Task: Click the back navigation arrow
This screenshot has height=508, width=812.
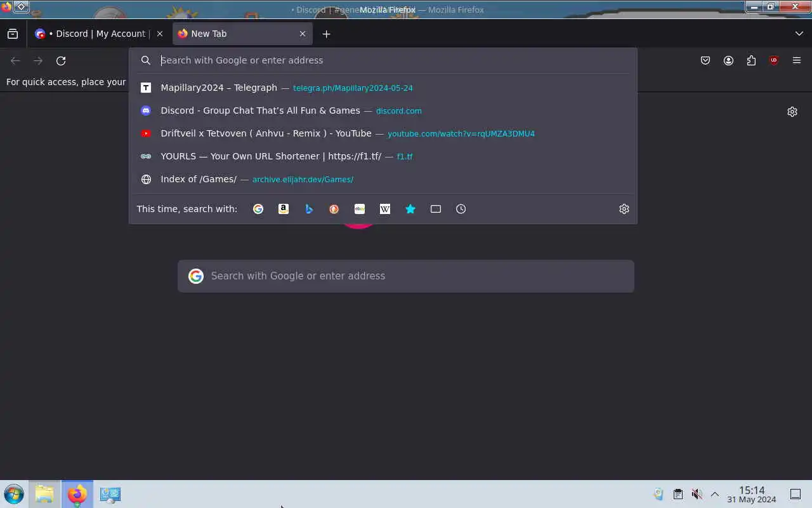Action: [x=15, y=60]
